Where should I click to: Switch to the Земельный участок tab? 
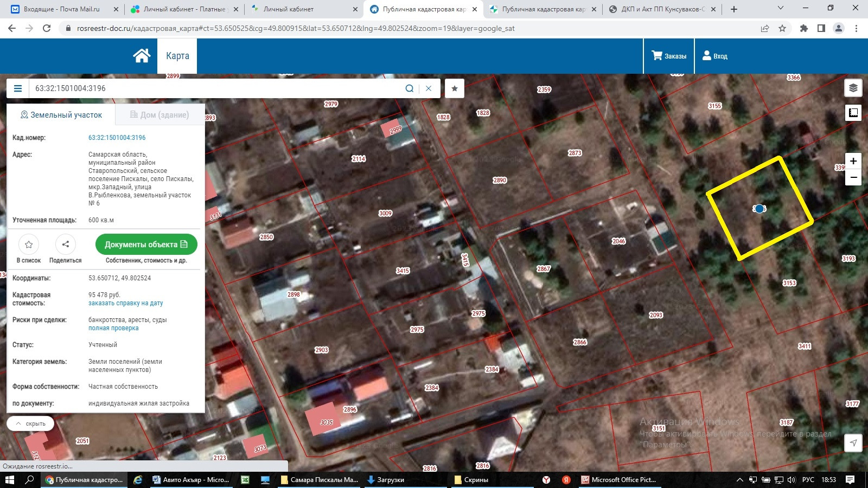61,115
